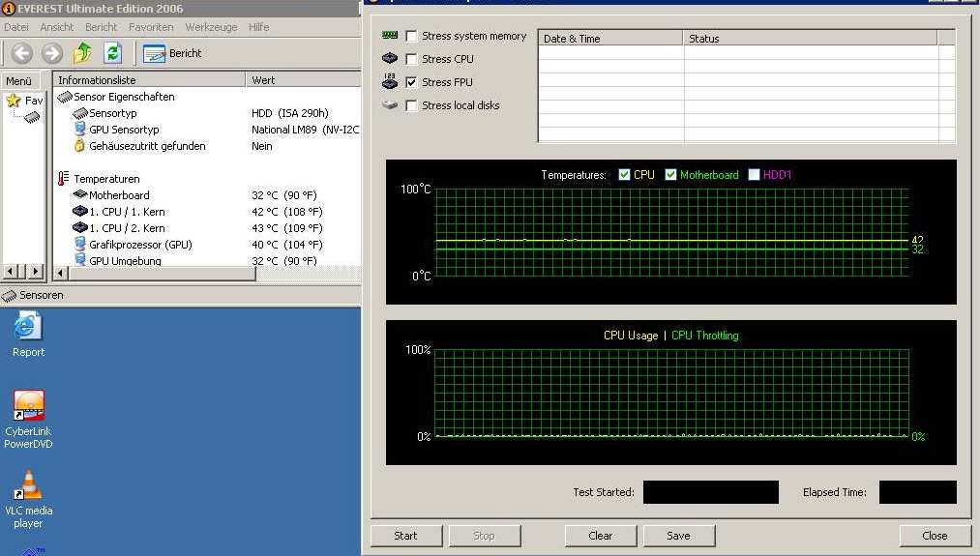Click the 'HDD (ISA 290h)' value
Screen dimensions: 980x556
290,113
